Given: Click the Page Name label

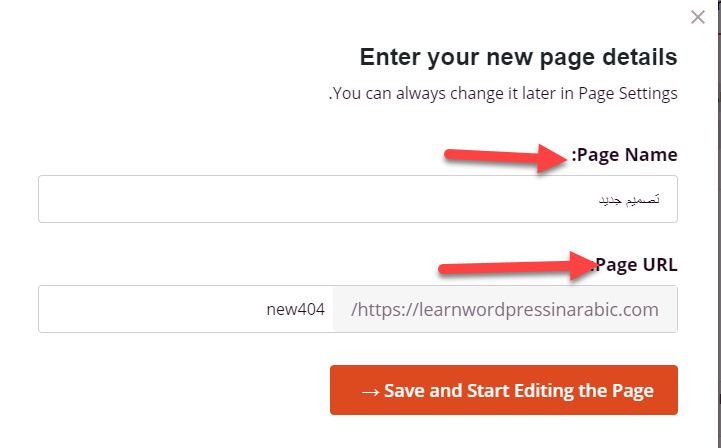Looking at the screenshot, I should tap(625, 155).
